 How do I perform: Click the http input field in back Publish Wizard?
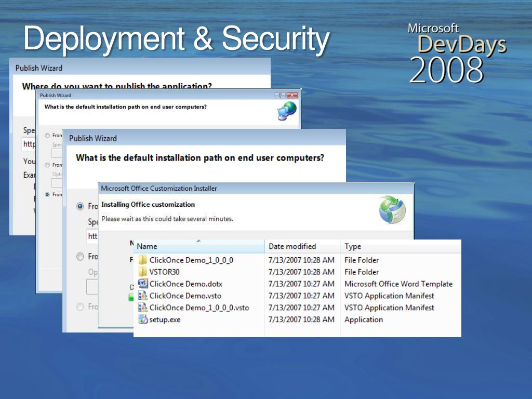point(29,144)
